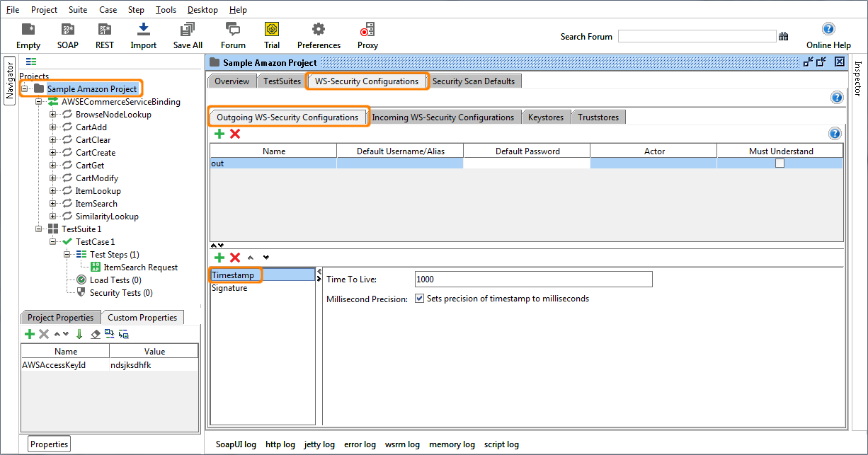Switch to Overview tab
This screenshot has width=868, height=455.
(x=232, y=81)
